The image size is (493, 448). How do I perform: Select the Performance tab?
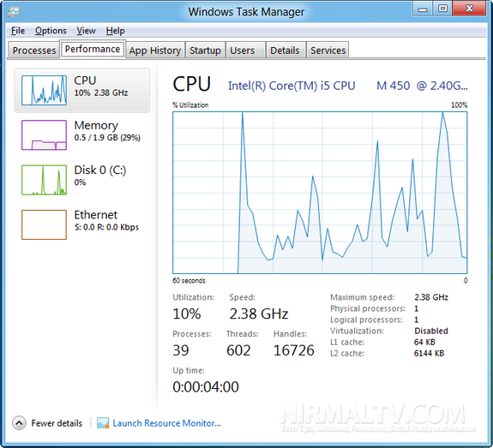click(x=93, y=49)
